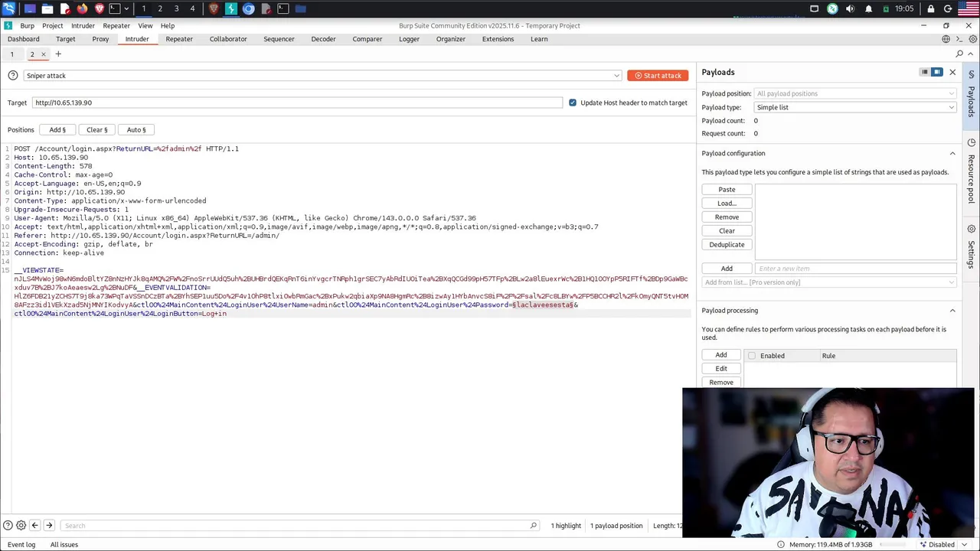Viewport: 980px width, 551px height.
Task: Click the Add § button
Action: [x=57, y=129]
